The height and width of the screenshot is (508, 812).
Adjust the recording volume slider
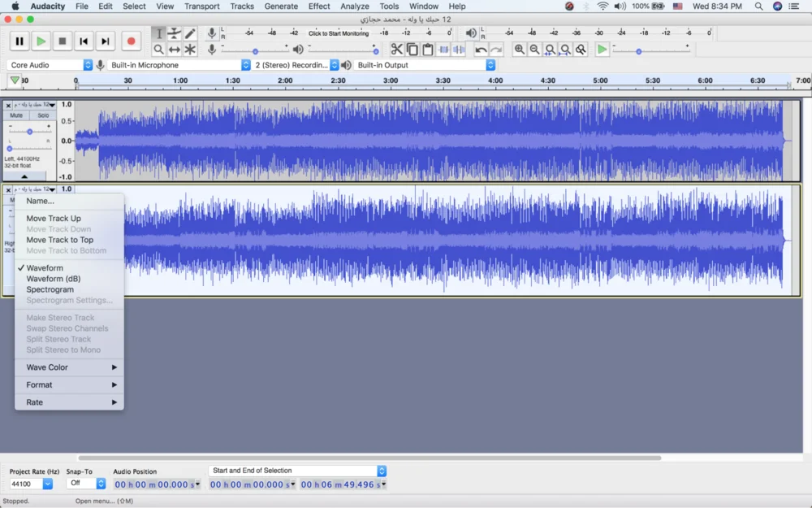pos(255,51)
